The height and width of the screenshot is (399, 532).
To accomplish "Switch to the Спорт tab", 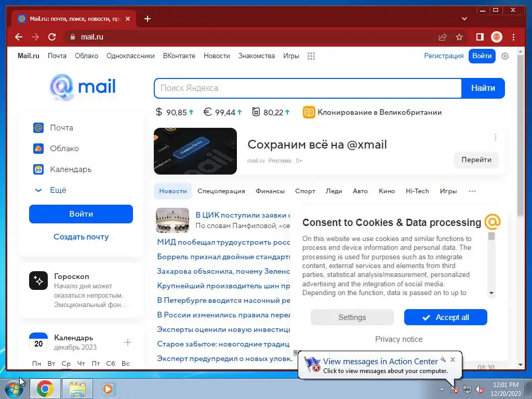I will click(305, 191).
